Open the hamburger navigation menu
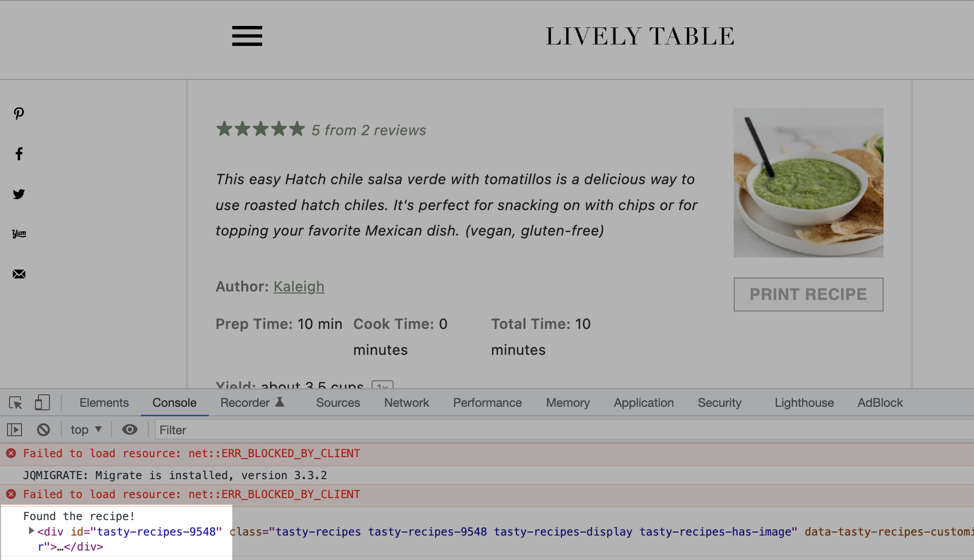 247,36
